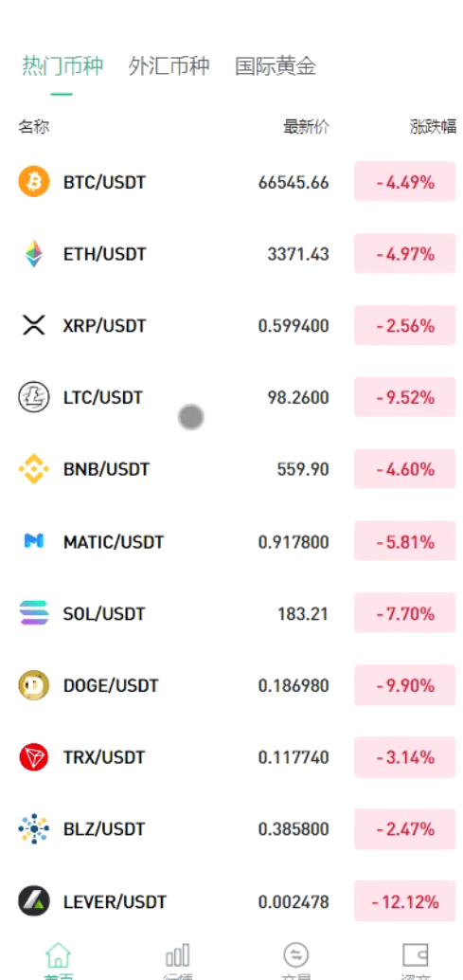Open the trade swap icon in bottom bar
Screen dimensions: 463x980
pos(295,955)
